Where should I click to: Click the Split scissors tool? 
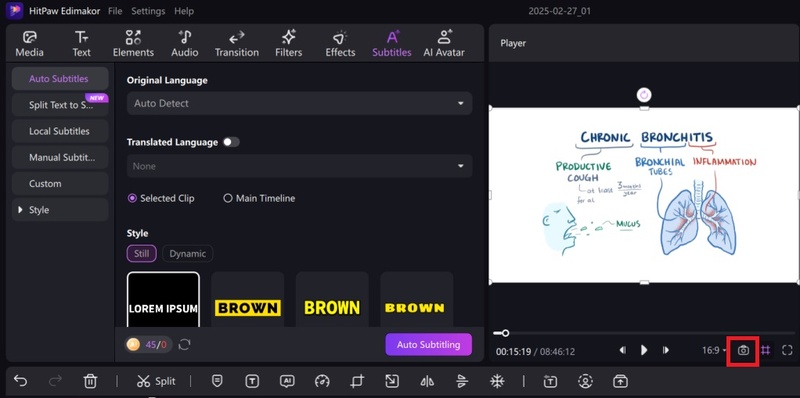[x=156, y=381]
